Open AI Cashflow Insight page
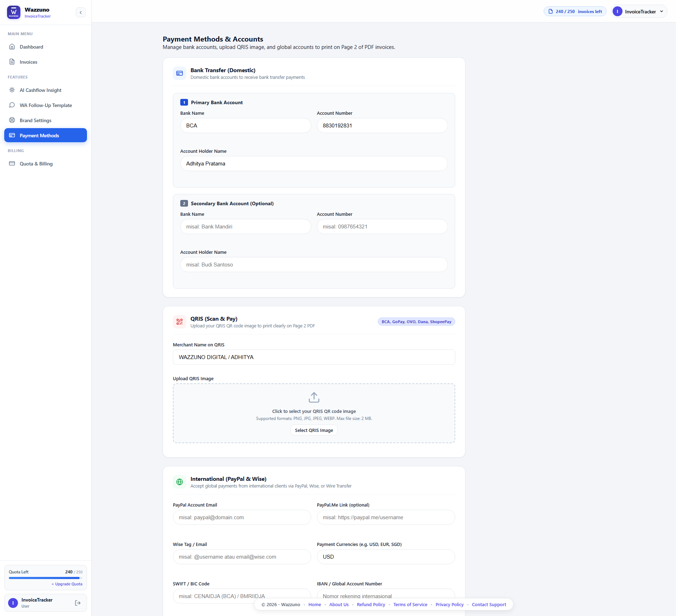Image resolution: width=676 pixels, height=616 pixels. coord(45,90)
